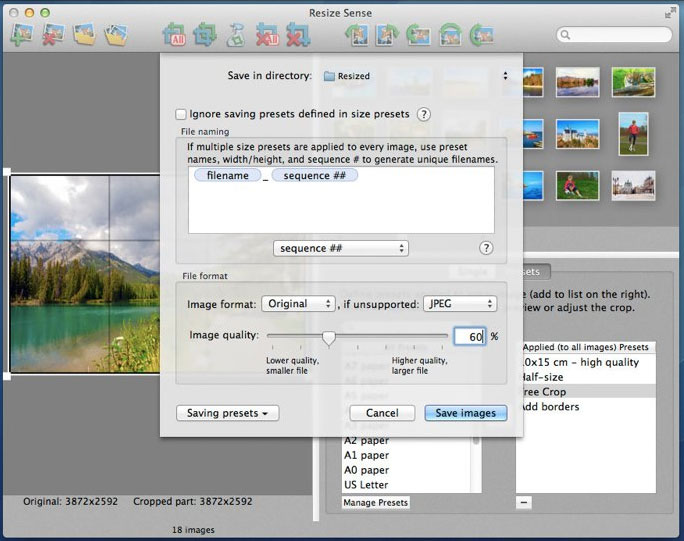Screen dimensions: 684x541
Task: Select US Letter in the presets list
Action: (x=366, y=485)
